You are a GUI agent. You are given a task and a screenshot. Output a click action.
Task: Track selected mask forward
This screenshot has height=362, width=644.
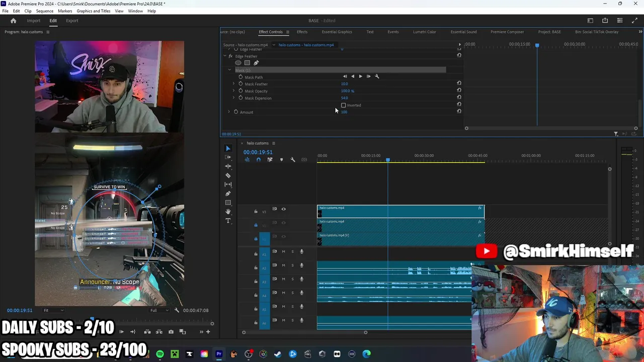pos(360,76)
